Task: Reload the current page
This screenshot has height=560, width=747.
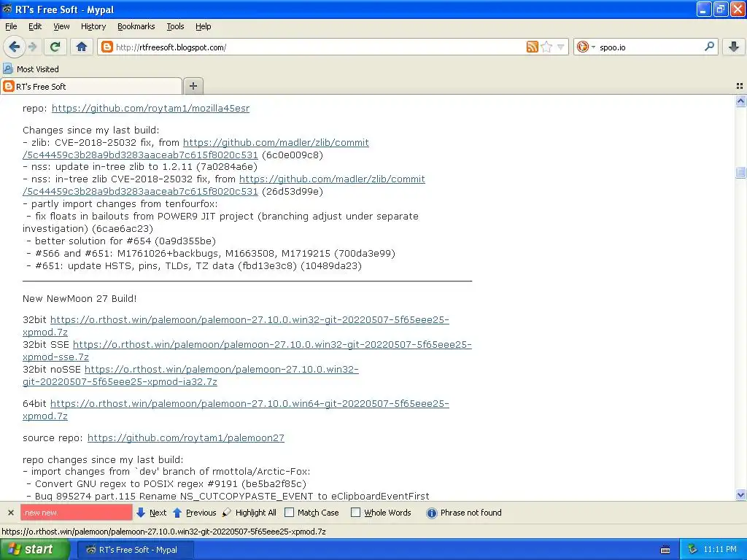Action: coord(55,47)
